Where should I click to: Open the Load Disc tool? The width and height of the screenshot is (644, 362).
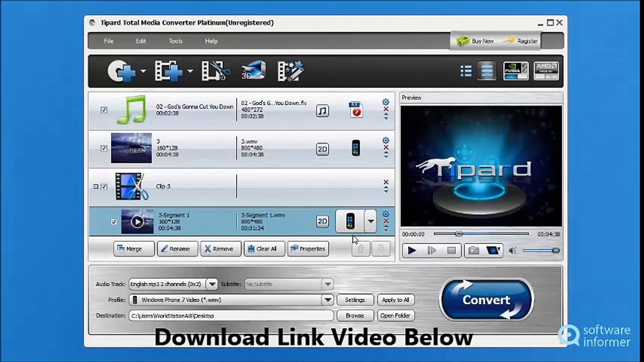(x=121, y=71)
